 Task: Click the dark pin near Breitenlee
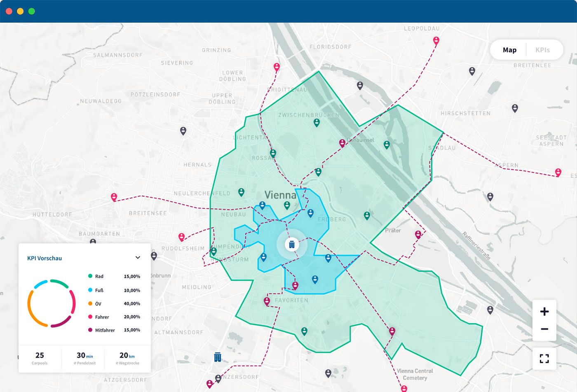(472, 71)
